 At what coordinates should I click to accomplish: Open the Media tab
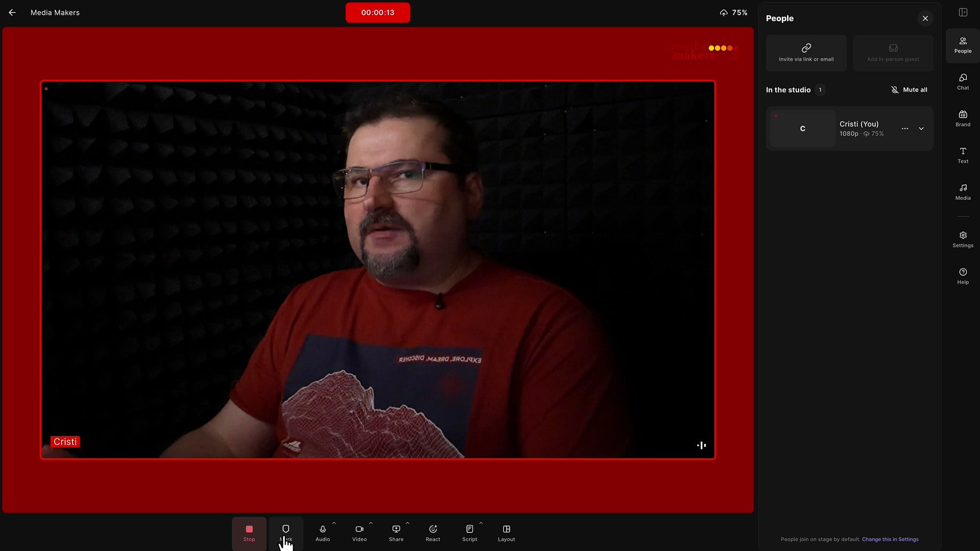click(963, 192)
